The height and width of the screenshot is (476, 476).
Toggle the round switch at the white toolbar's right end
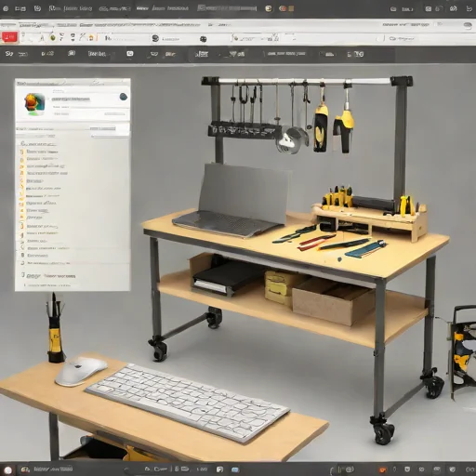coord(468,26)
